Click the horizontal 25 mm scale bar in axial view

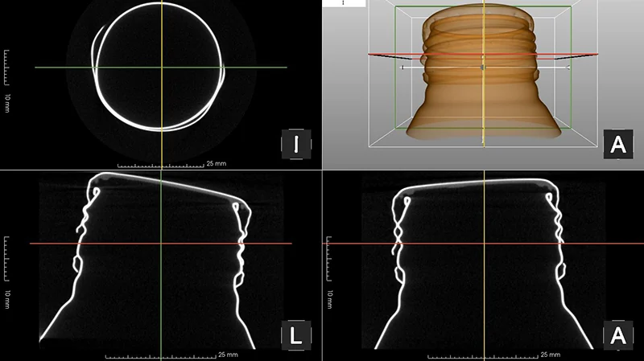[160, 166]
